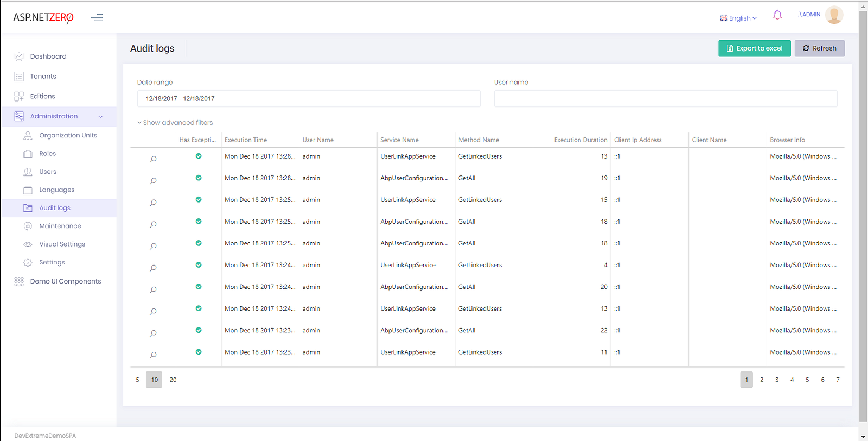Sort by Execution Duration column header

point(580,140)
